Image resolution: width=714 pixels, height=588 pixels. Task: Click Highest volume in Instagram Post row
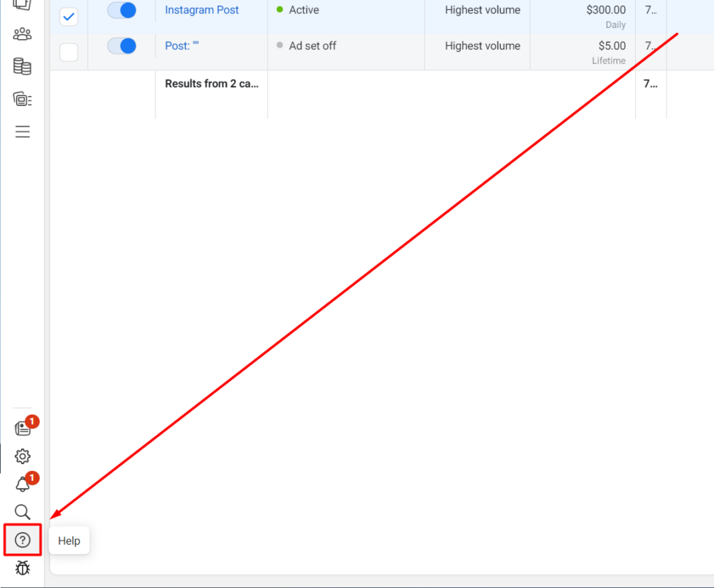[483, 10]
